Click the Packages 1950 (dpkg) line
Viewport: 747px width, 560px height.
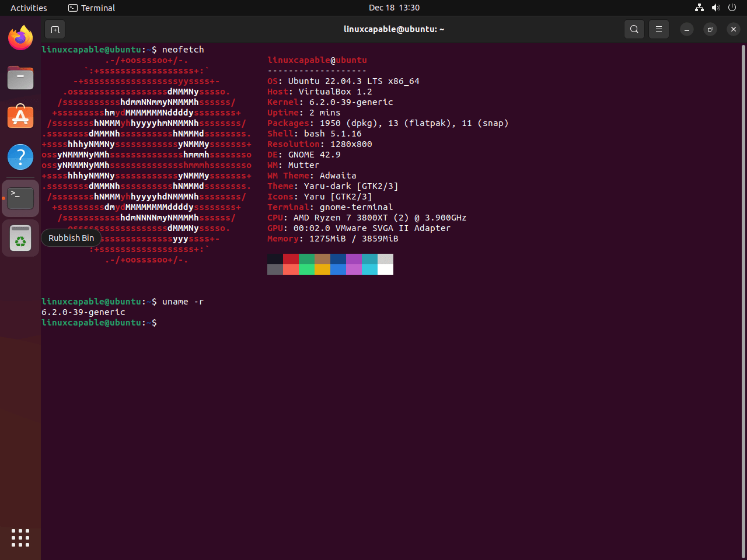pos(388,123)
